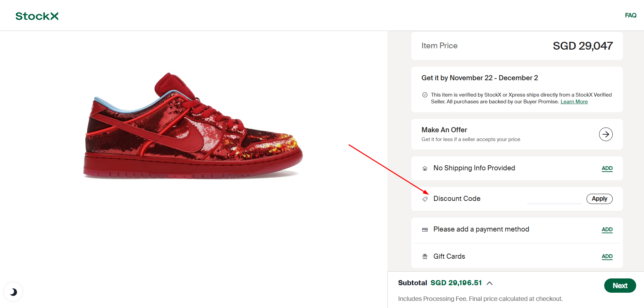The width and height of the screenshot is (644, 308).
Task: Click the tag icon next to Discount Code
Action: pos(425,199)
